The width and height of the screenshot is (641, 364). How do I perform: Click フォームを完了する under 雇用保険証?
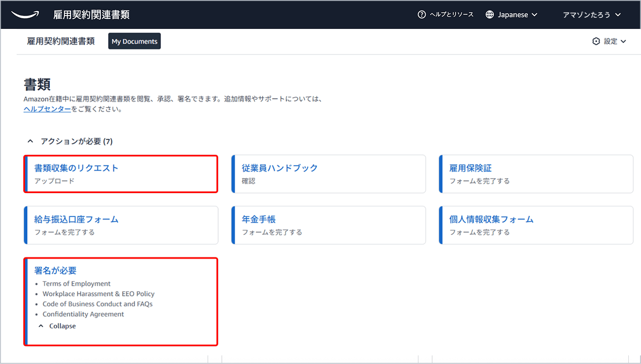point(480,181)
